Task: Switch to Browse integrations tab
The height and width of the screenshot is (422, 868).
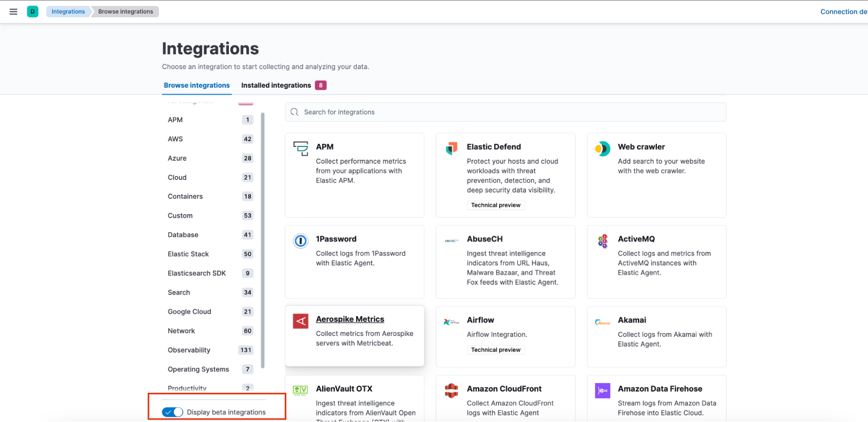Action: [x=197, y=85]
